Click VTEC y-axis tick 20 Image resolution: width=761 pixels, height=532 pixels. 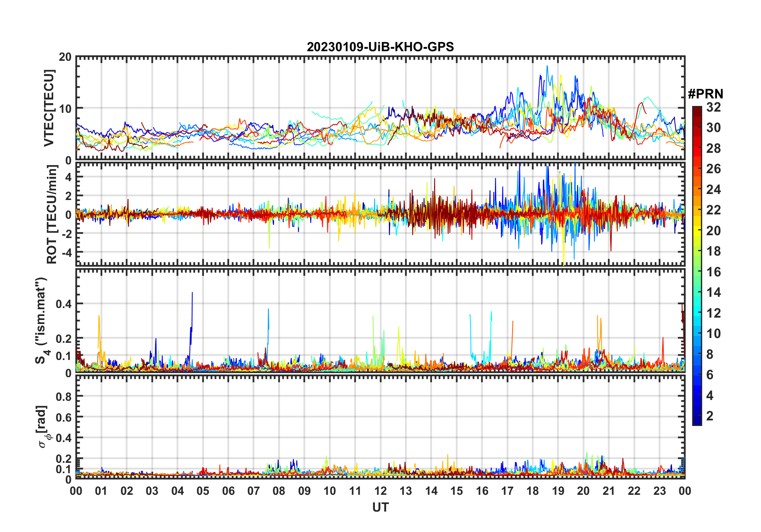coord(65,57)
